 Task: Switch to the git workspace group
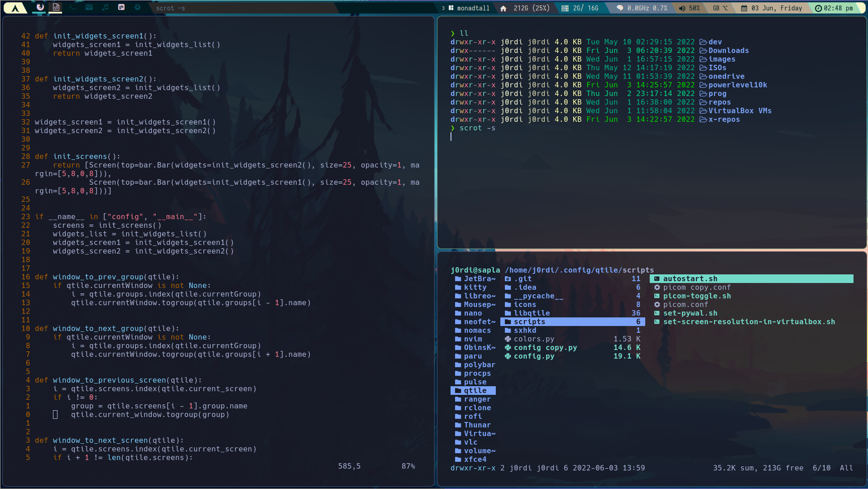pos(121,7)
